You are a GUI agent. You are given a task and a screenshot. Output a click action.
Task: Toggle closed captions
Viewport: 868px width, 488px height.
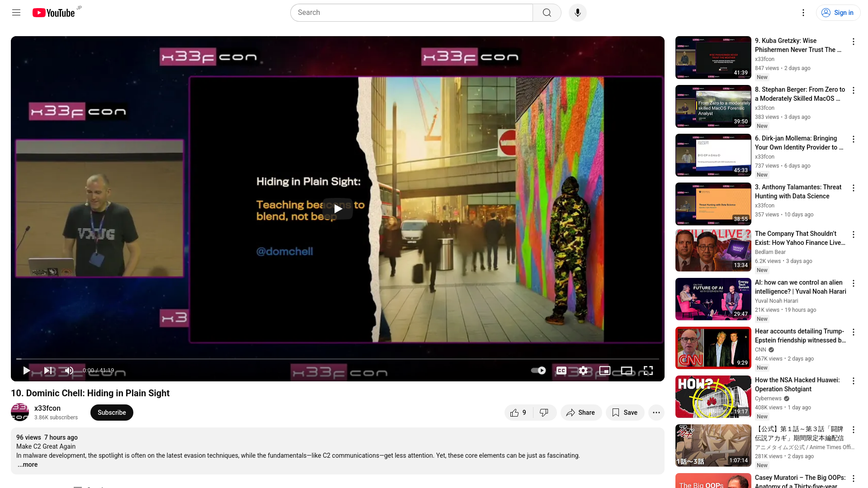click(561, 371)
